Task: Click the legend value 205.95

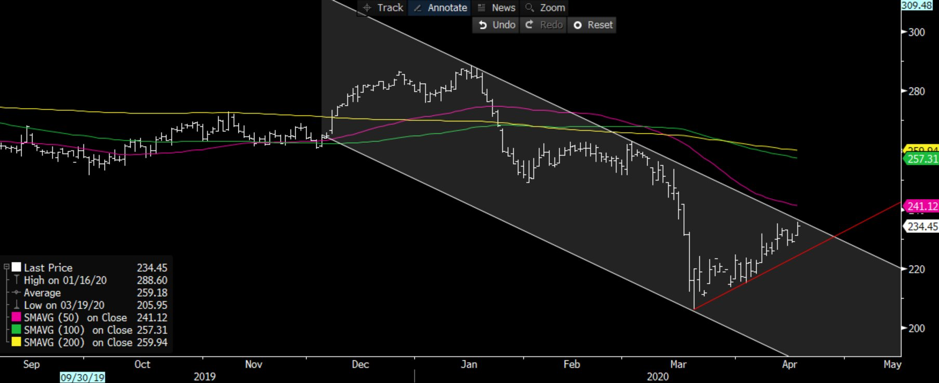Action: [152, 305]
